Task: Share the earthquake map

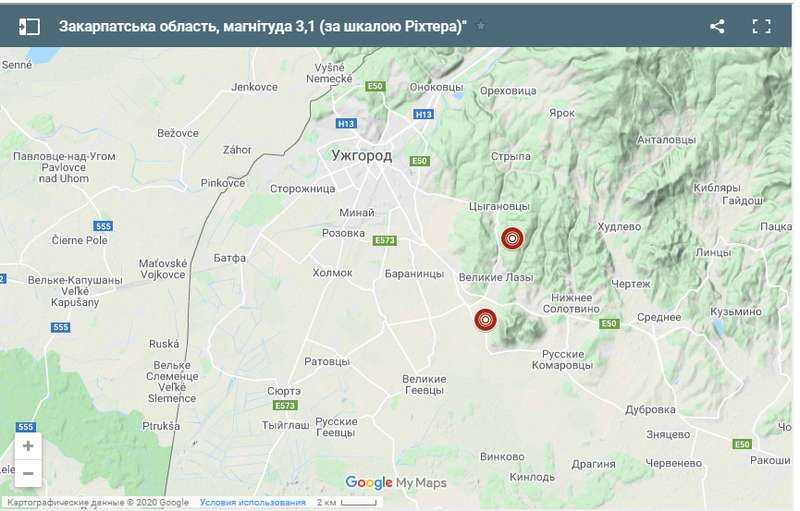Action: [x=717, y=27]
